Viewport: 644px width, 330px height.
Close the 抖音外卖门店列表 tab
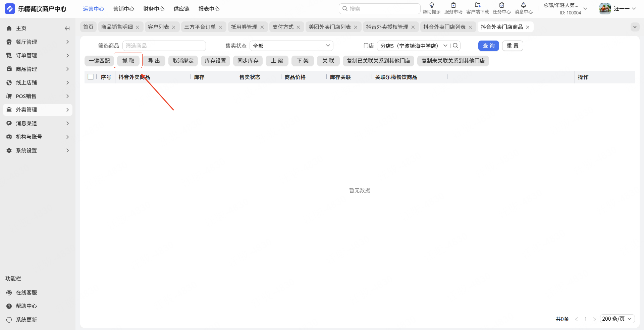click(470, 27)
